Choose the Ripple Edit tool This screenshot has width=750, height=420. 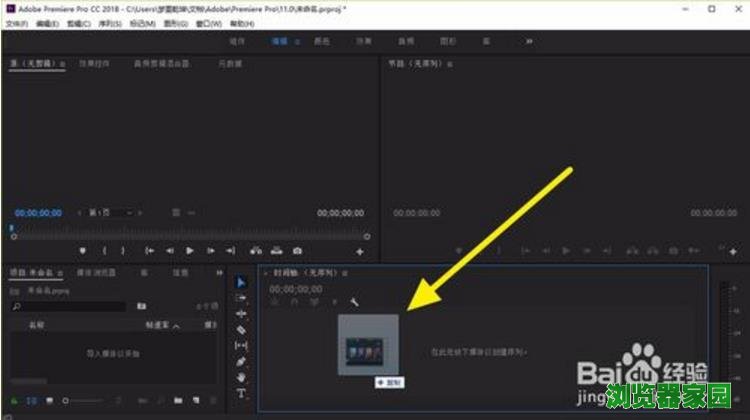pyautogui.click(x=241, y=313)
